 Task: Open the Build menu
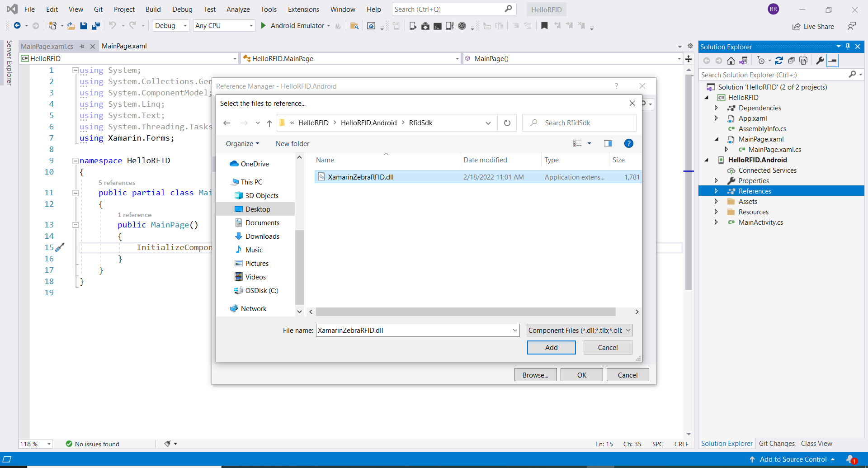coord(153,9)
